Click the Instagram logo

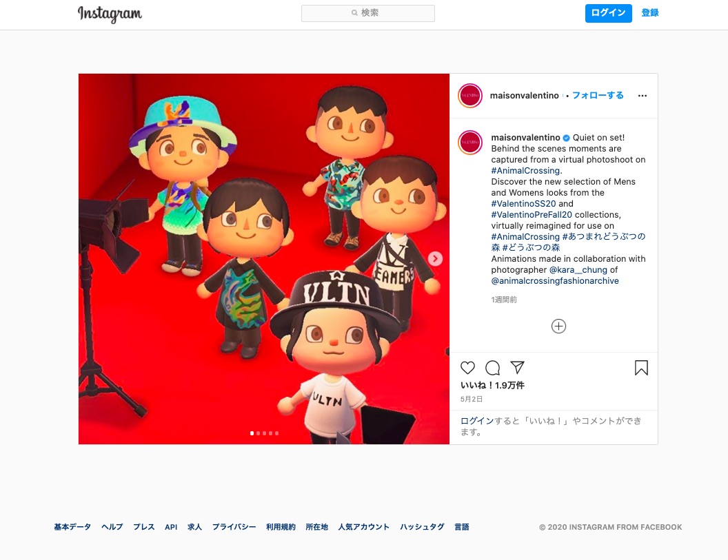[110, 14]
